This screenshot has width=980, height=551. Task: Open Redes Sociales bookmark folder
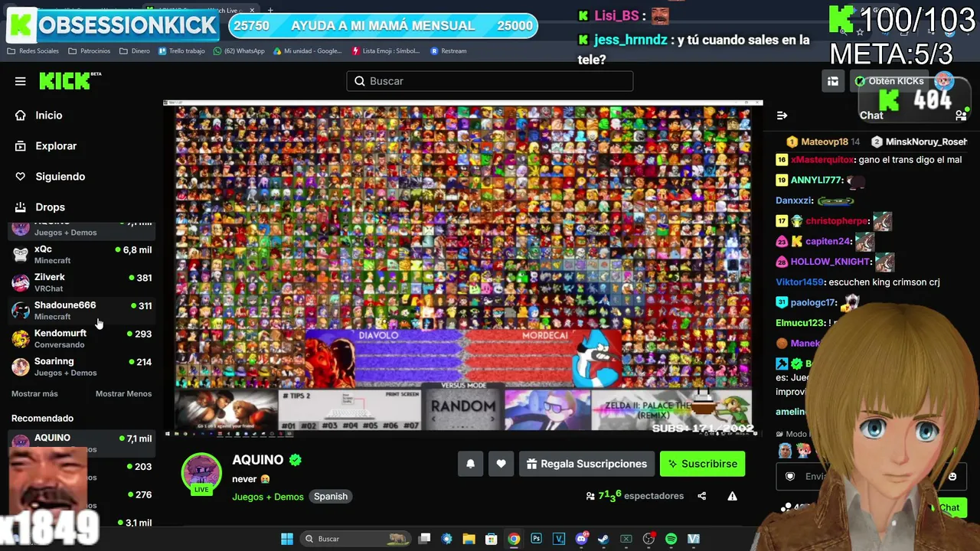(x=33, y=51)
